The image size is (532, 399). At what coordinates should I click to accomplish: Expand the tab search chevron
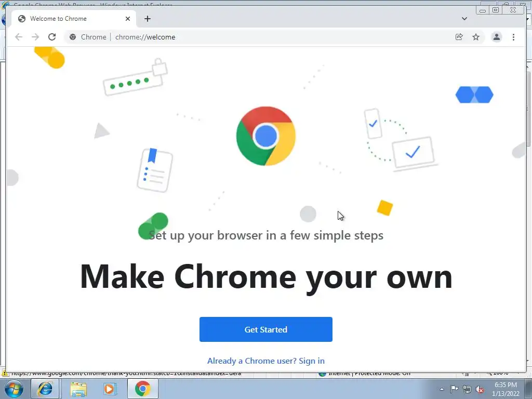(464, 19)
